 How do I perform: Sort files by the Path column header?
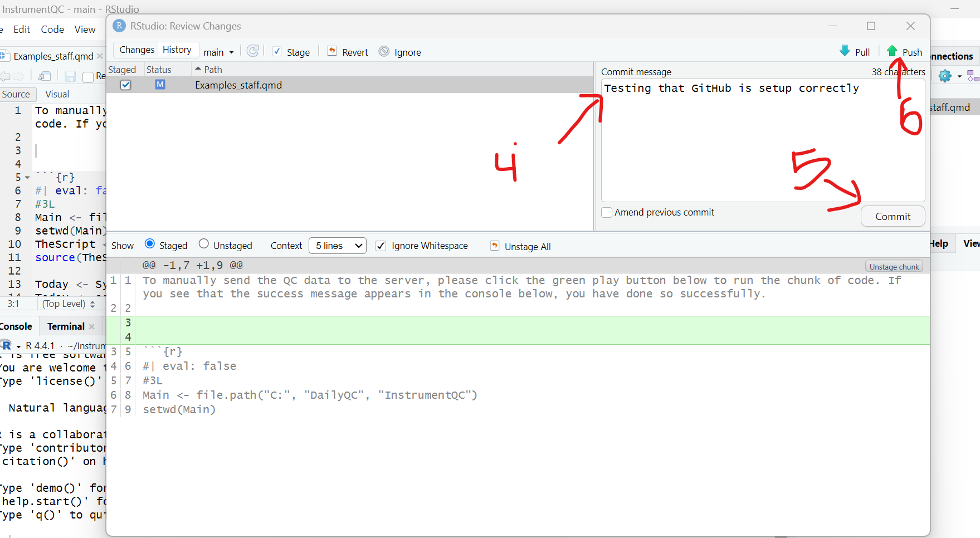[213, 70]
